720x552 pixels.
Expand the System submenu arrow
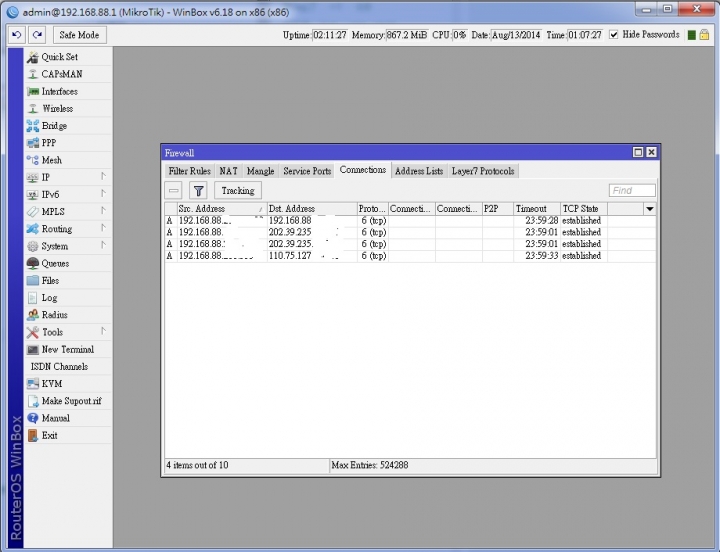tap(103, 245)
